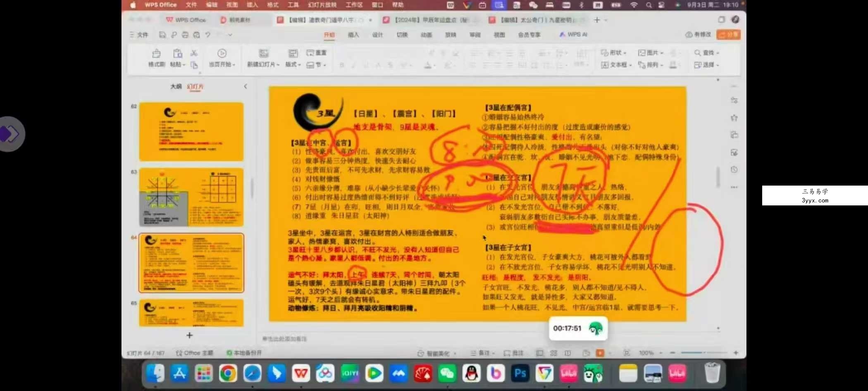
Task: Click the Cut scissors icon
Action: [194, 53]
